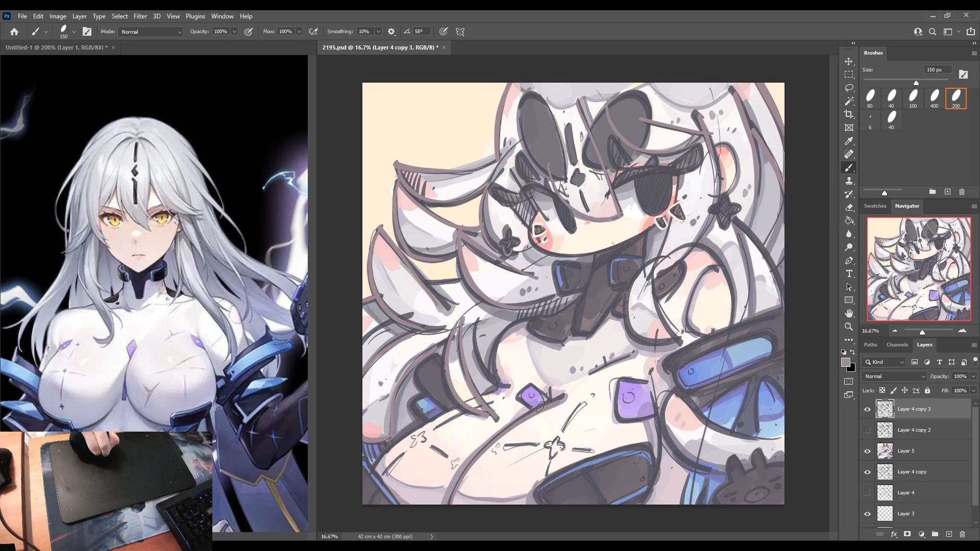The width and height of the screenshot is (980, 551).
Task: Select the Frame tool
Action: [x=849, y=128]
